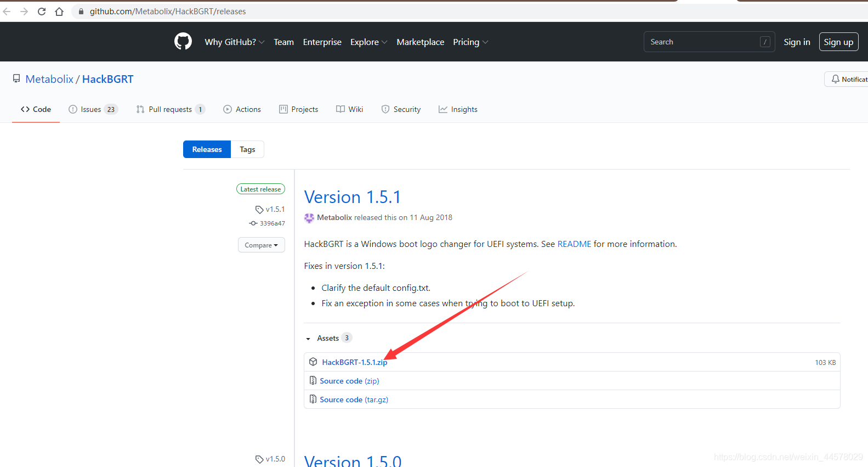The height and width of the screenshot is (467, 868).
Task: Open the Security tab
Action: [401, 109]
